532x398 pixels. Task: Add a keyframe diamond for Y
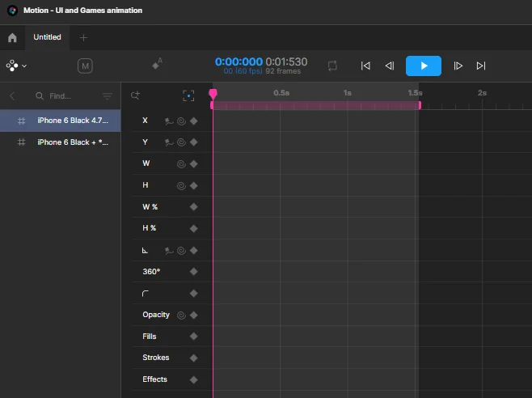194,142
